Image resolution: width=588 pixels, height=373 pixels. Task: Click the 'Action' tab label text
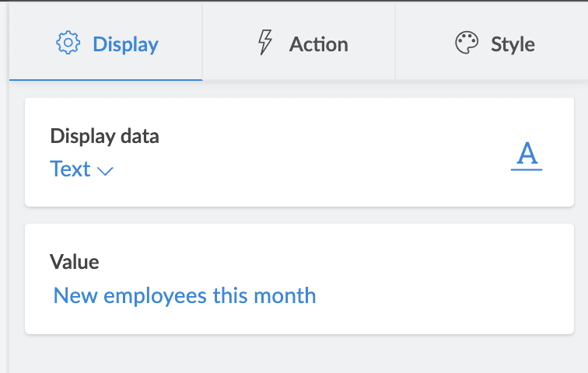coord(318,44)
